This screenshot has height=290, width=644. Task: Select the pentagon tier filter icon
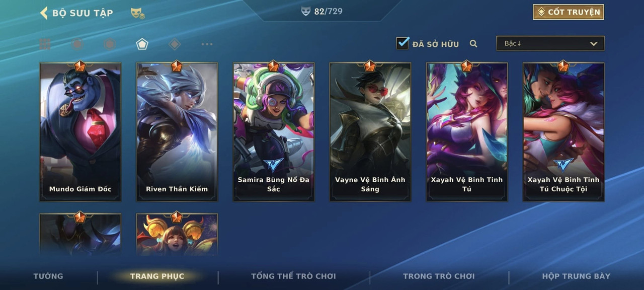[x=142, y=44]
